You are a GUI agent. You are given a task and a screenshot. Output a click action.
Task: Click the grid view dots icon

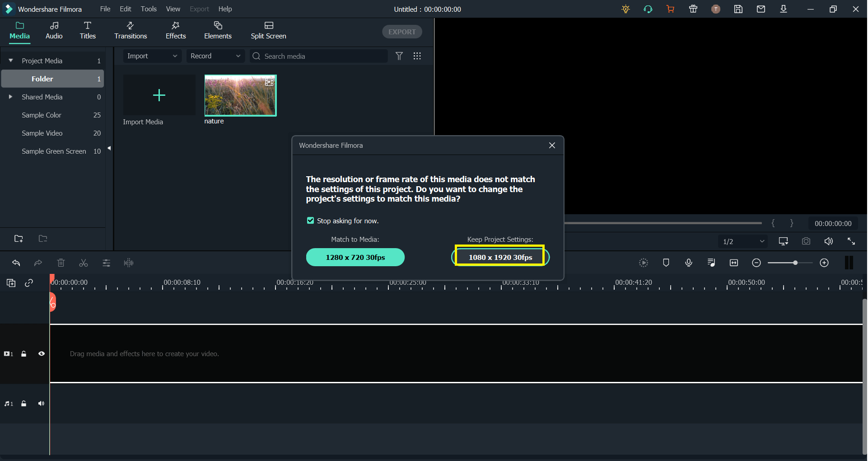[x=417, y=56]
